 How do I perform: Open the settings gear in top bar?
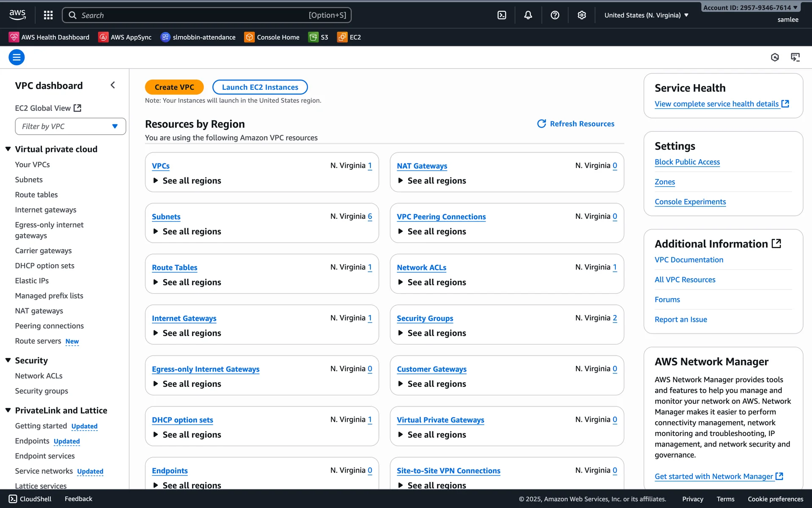582,15
